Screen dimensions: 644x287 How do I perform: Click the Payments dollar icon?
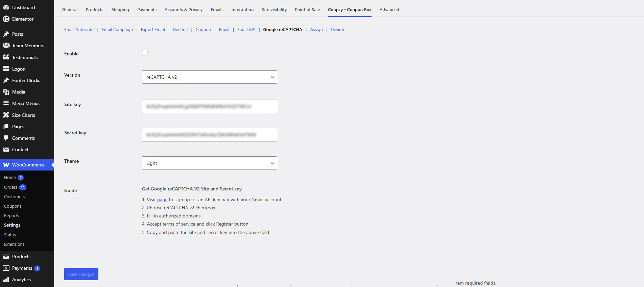pos(6,268)
